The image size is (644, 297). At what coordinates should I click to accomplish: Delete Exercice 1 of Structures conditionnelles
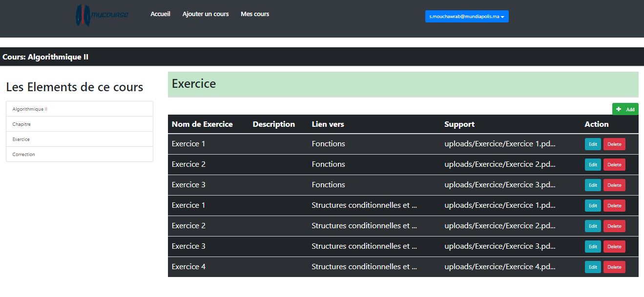coord(614,206)
